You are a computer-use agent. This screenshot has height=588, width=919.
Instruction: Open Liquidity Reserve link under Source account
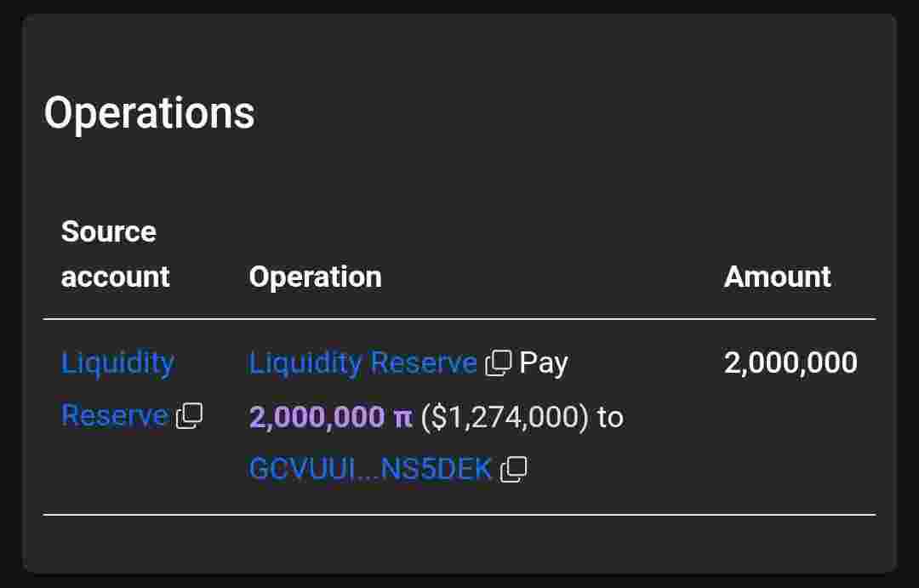(117, 389)
